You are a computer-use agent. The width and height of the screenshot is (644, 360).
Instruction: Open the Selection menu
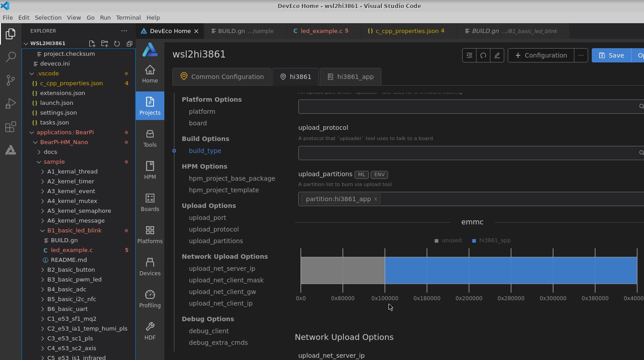click(48, 17)
